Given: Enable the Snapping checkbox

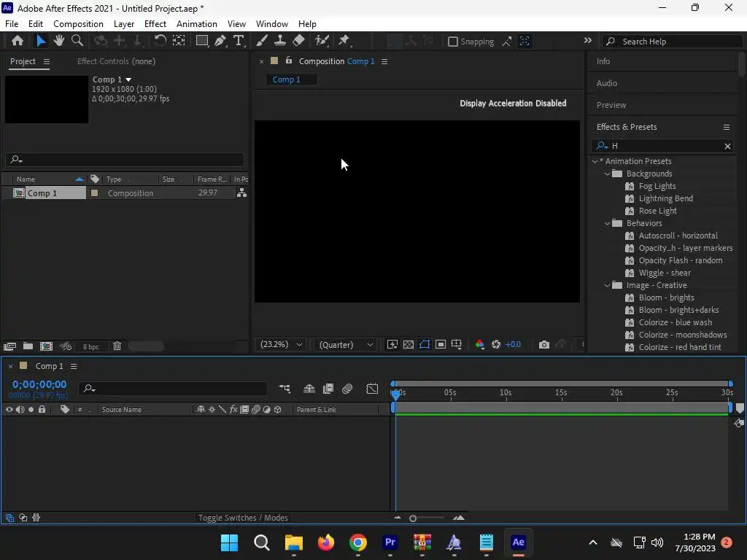Looking at the screenshot, I should [x=453, y=42].
